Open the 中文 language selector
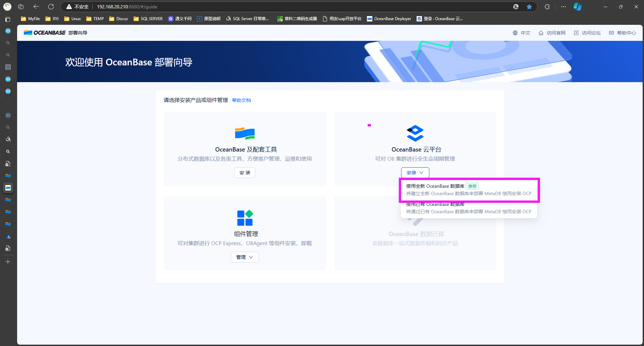Image resolution: width=644 pixels, height=346 pixels. click(x=522, y=33)
